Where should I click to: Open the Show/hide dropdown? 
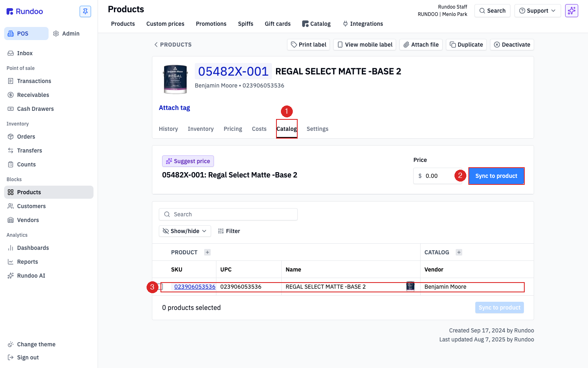(185, 231)
